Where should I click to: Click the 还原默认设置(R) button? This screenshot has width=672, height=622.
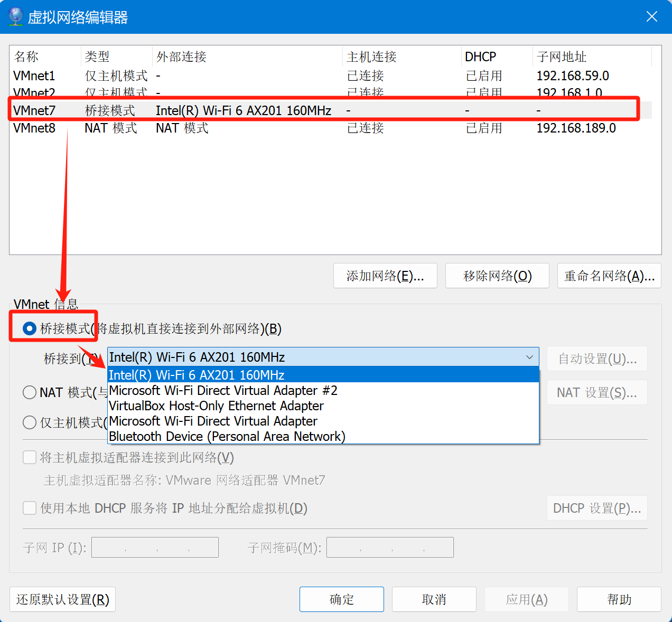pyautogui.click(x=62, y=599)
